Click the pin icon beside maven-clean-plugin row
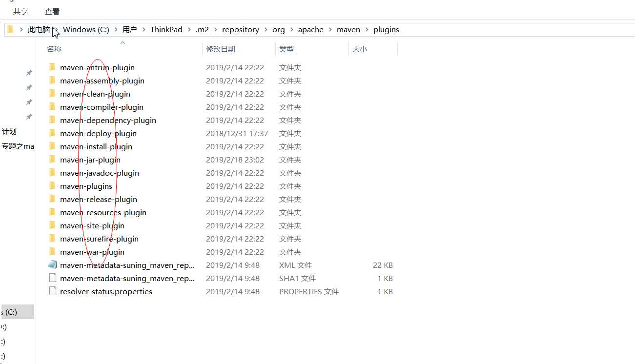 29,102
